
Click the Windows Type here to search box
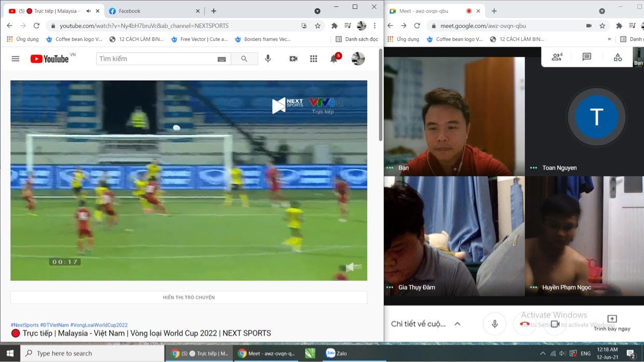click(x=92, y=354)
